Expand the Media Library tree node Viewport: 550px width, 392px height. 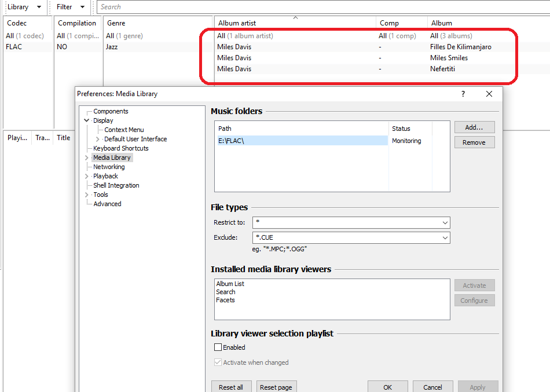pyautogui.click(x=87, y=157)
